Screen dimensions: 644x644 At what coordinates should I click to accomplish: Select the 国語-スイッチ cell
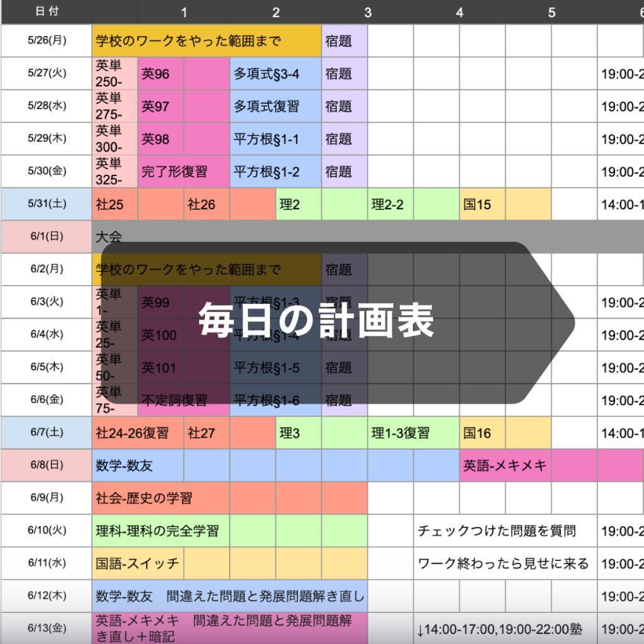[138, 563]
